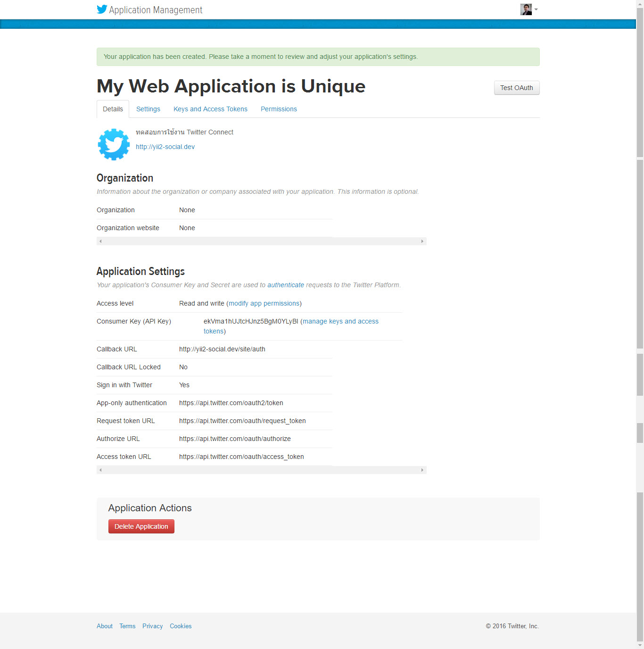Open the Cookies footer link

coord(181,626)
